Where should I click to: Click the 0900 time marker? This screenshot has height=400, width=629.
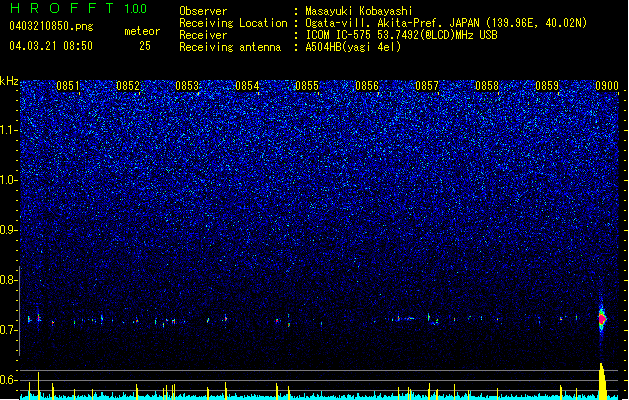click(x=607, y=86)
